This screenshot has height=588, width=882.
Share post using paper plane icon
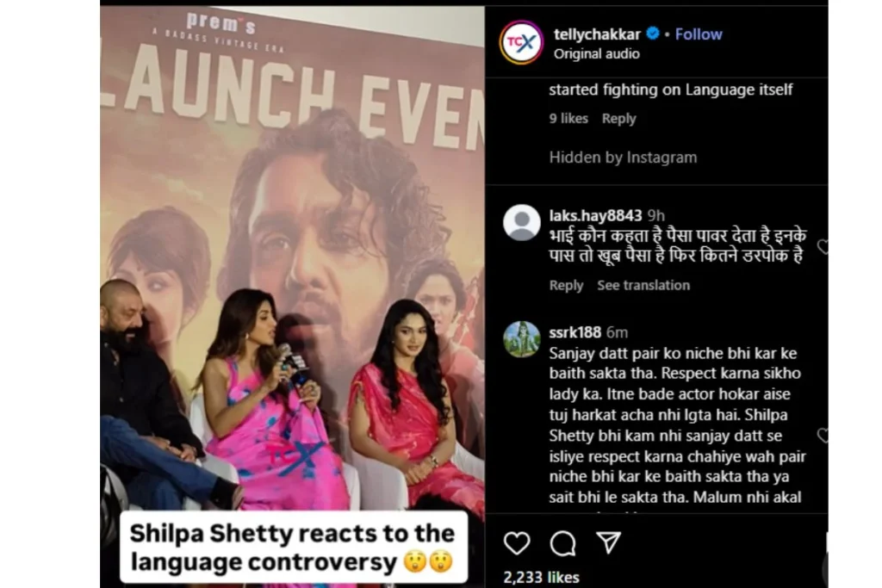point(608,542)
